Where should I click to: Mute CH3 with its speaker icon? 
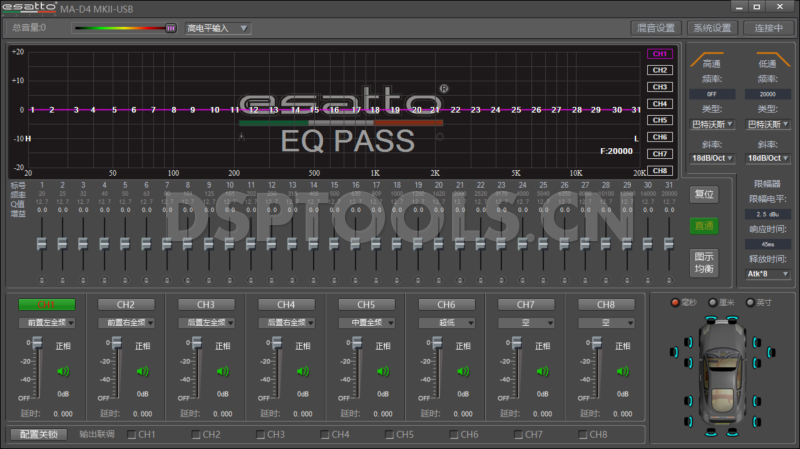pyautogui.click(x=222, y=371)
